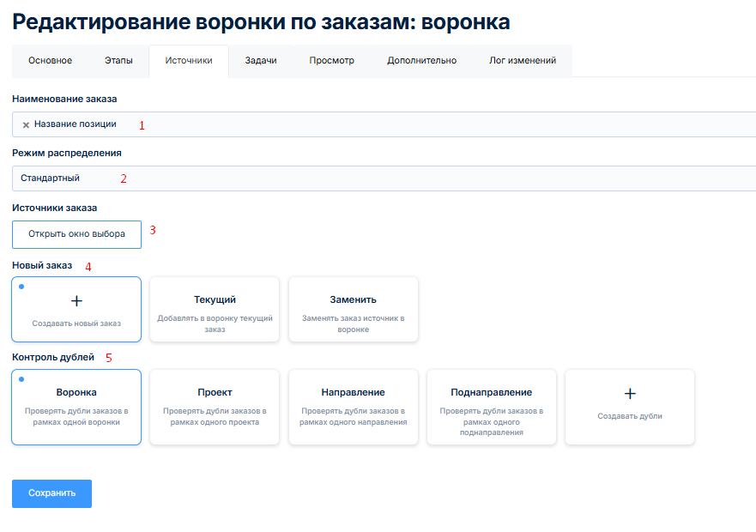
Task: Choose 'Заменить' order option card
Action: [353, 309]
